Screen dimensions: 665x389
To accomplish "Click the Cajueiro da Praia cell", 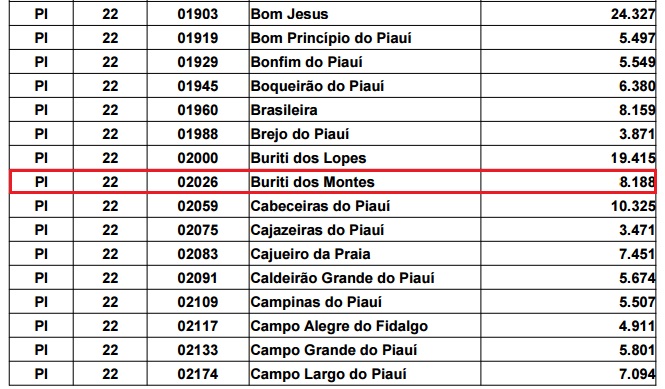I will [365, 254].
